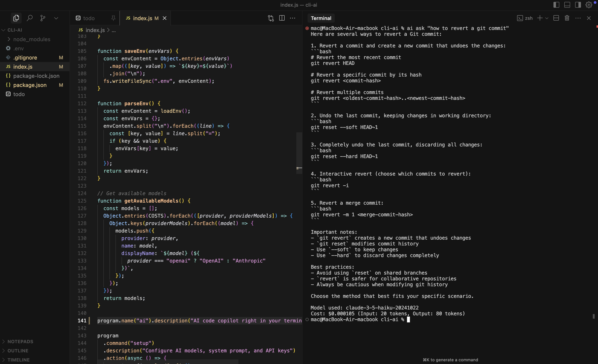Open the Source Control view
The image size is (598, 364).
coord(43,18)
